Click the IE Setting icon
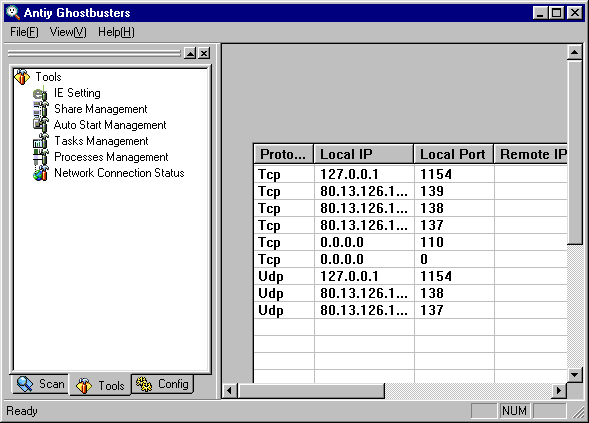 point(40,93)
